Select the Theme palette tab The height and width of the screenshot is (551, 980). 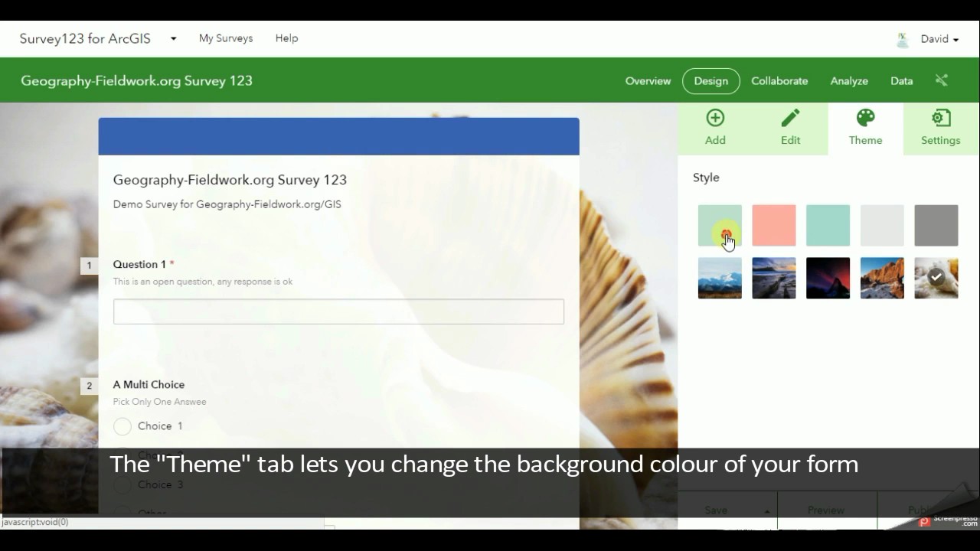[x=865, y=128]
